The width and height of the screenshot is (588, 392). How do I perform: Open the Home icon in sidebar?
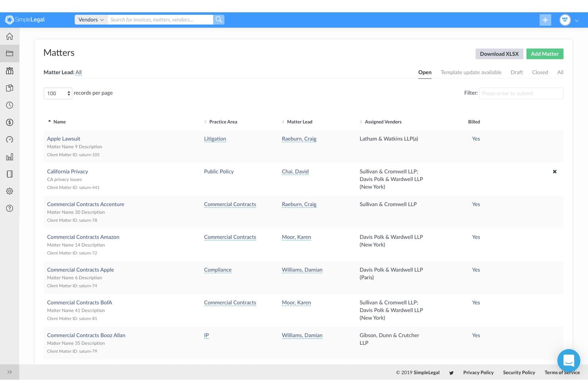pos(10,37)
